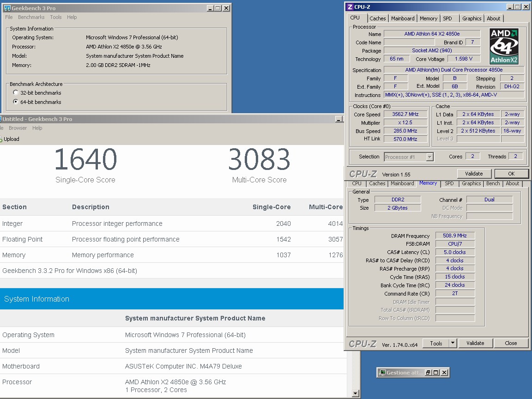This screenshot has width=532, height=399.
Task: Open Mainboard tab in lower CPU-Z
Action: [402, 183]
